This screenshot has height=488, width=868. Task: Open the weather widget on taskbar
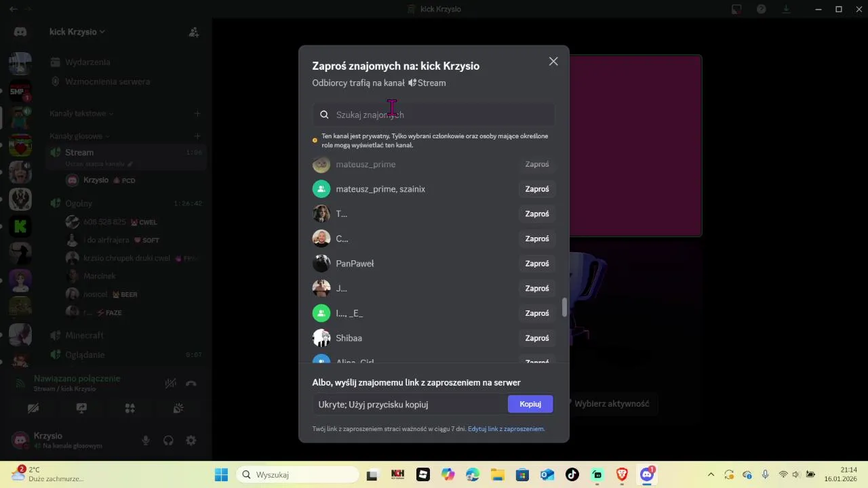47,474
